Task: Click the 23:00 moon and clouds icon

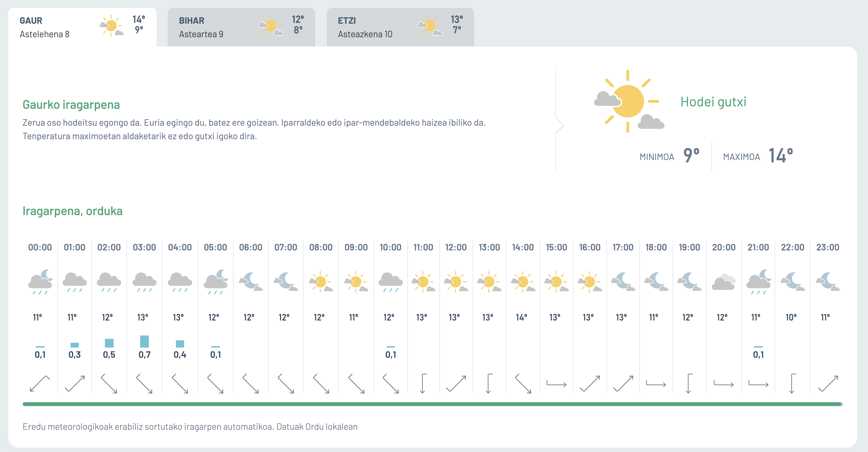Action: click(x=828, y=282)
